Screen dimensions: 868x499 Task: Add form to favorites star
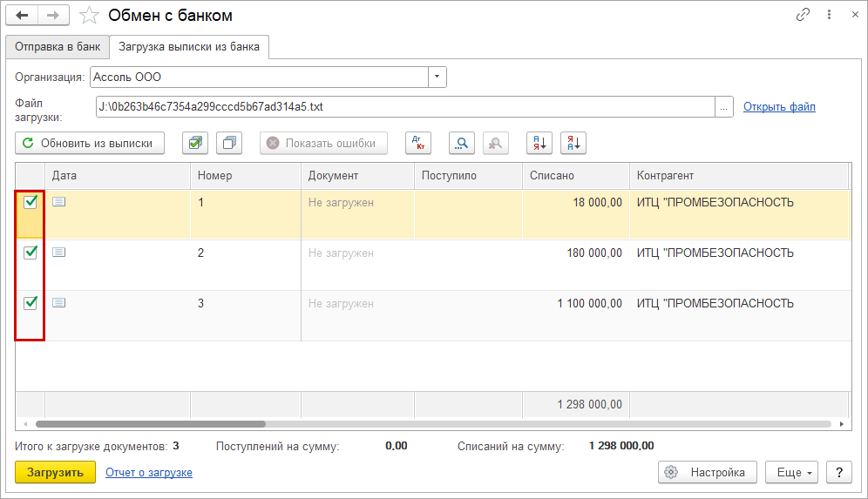(89, 16)
